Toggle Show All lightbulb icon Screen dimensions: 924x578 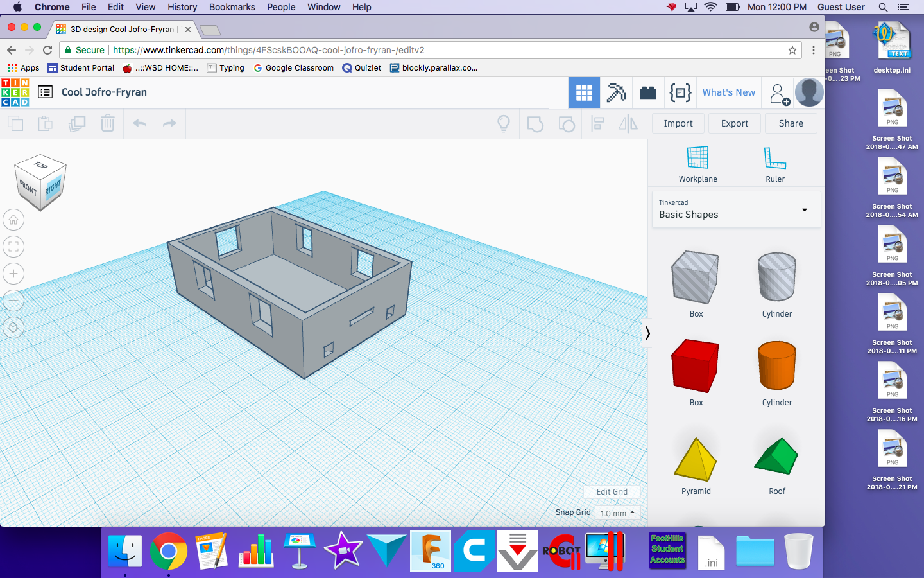pos(504,123)
